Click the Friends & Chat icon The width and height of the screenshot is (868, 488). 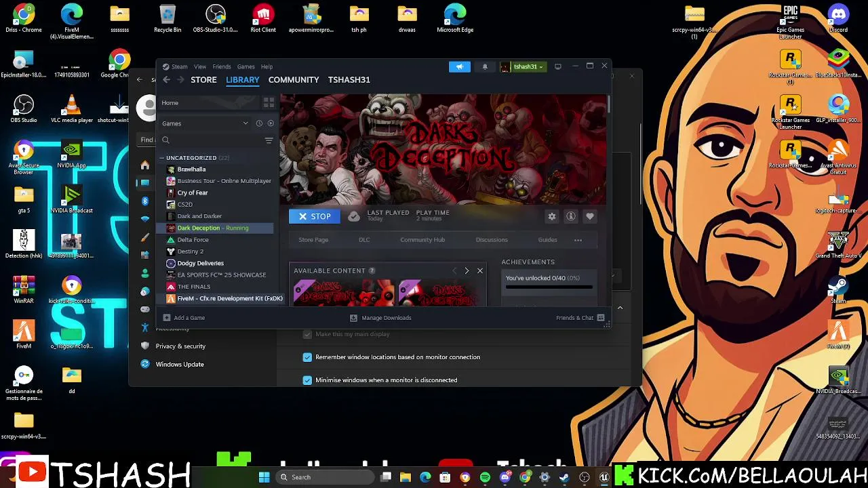601,318
